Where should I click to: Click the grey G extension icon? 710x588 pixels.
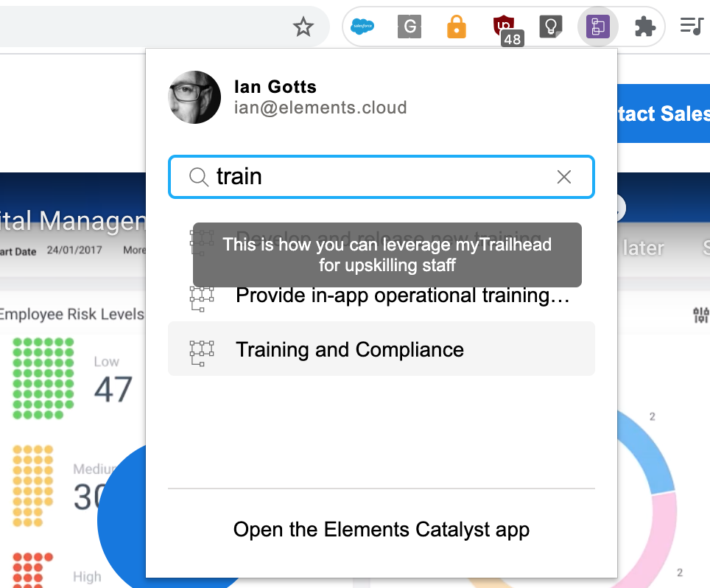click(410, 27)
